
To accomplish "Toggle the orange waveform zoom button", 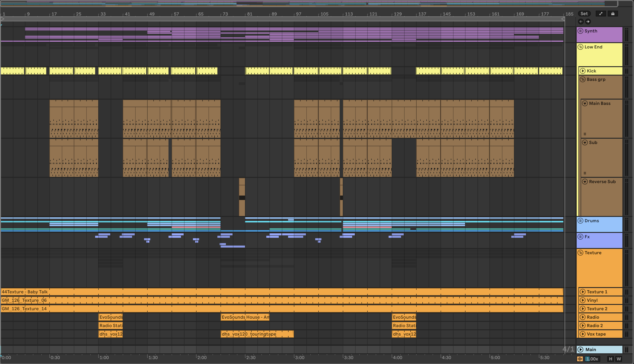I will pos(580,359).
